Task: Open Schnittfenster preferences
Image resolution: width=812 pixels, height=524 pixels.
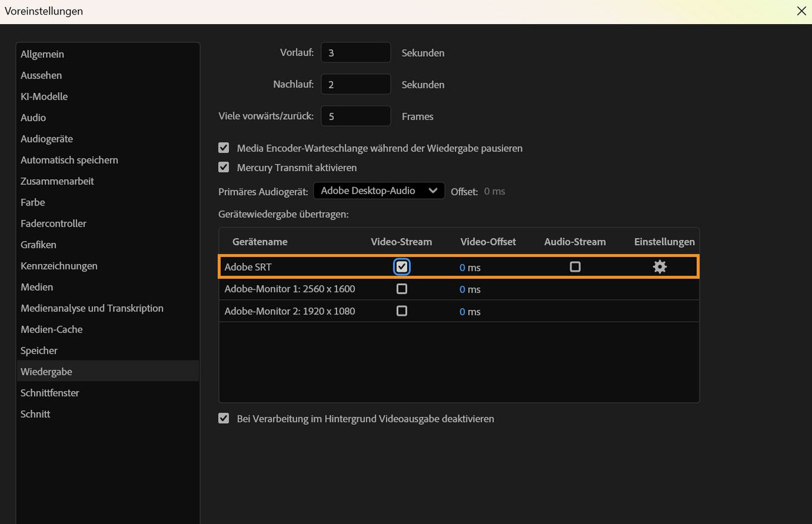Action: pos(50,392)
